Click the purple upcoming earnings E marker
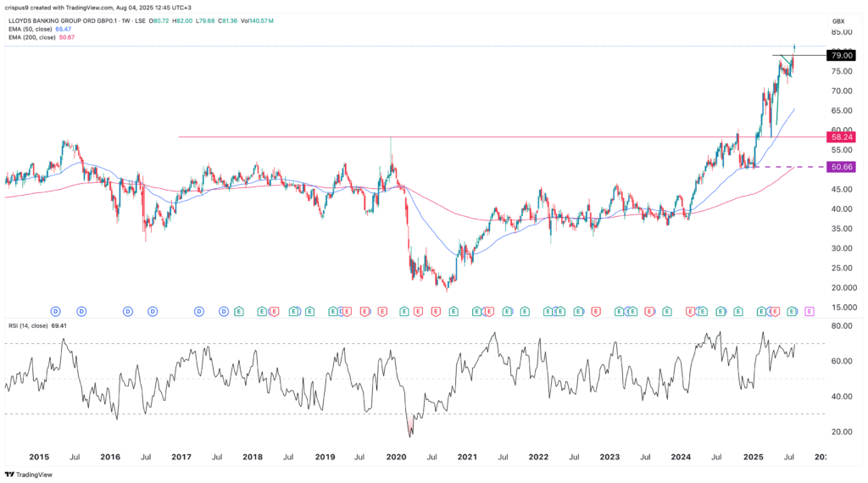This screenshot has width=868, height=483. click(809, 312)
